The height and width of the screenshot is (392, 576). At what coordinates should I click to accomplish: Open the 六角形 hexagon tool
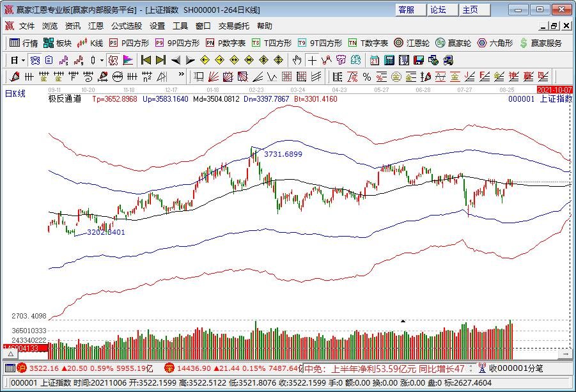click(495, 43)
